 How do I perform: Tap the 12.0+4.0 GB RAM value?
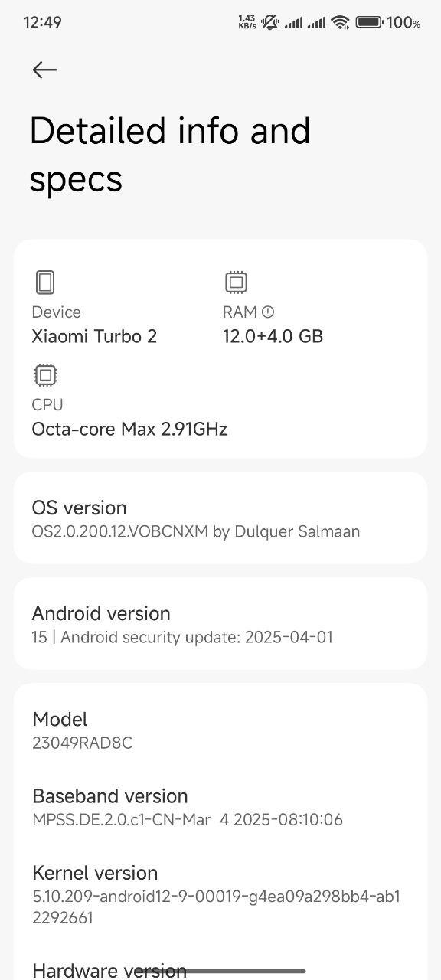pyautogui.click(x=273, y=336)
